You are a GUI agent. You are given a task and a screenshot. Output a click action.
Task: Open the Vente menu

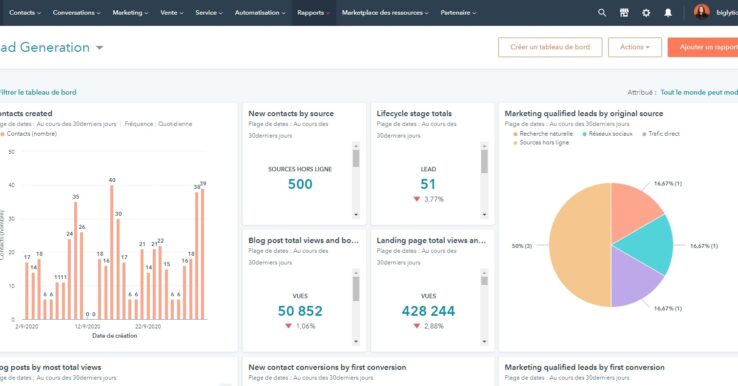pos(172,13)
